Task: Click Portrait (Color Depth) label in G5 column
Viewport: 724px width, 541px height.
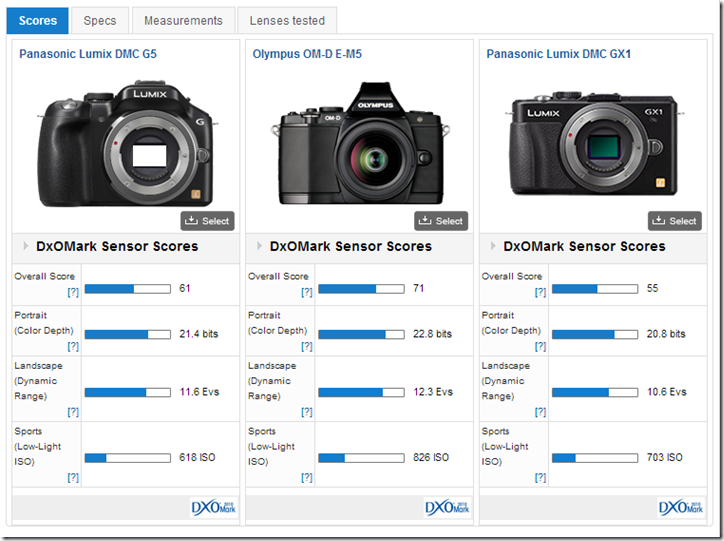Action: click(x=44, y=323)
